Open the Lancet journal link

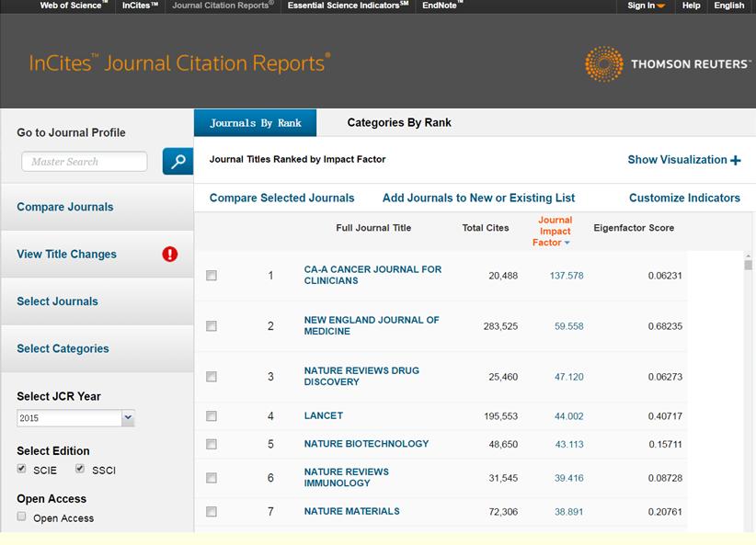click(323, 415)
